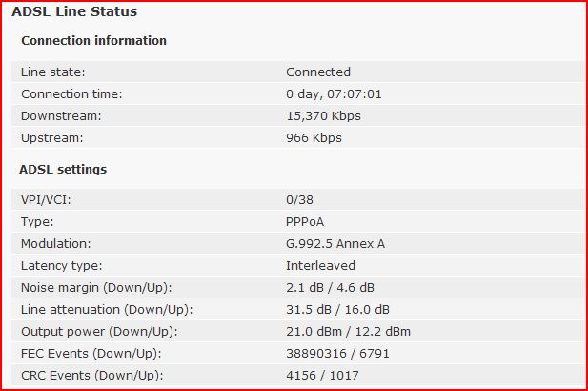Select the ADSL settings section title
Viewport: 588px width, 391px height.
coord(63,170)
